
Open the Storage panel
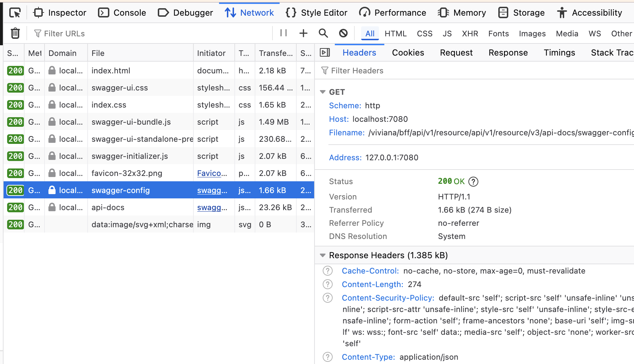[x=521, y=13]
